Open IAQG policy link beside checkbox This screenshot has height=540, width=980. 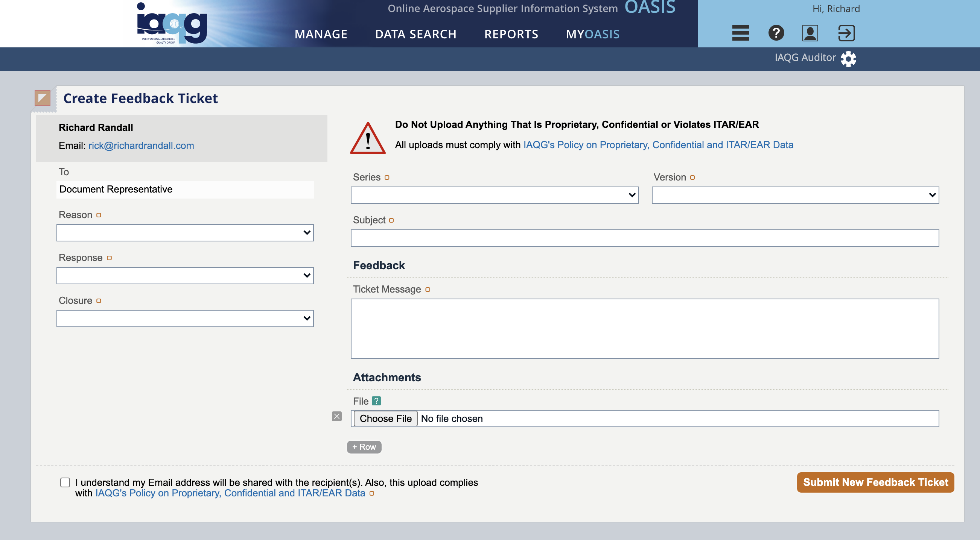pos(230,493)
